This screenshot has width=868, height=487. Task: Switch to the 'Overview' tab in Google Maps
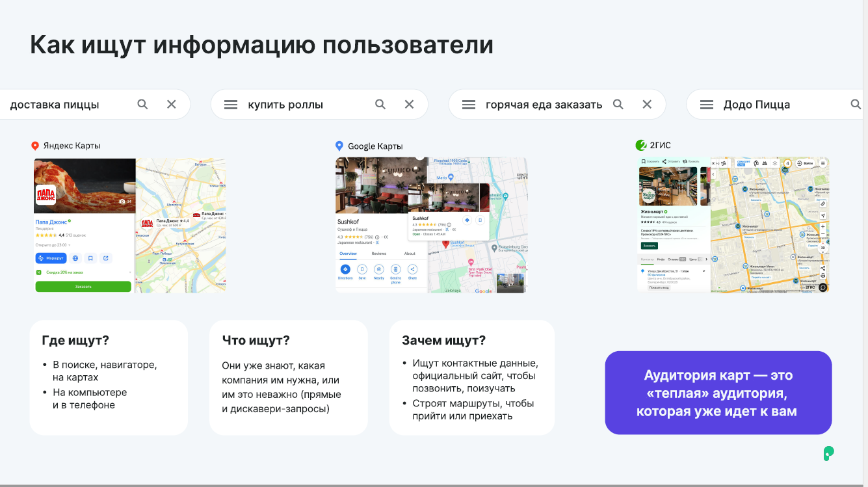(x=348, y=254)
